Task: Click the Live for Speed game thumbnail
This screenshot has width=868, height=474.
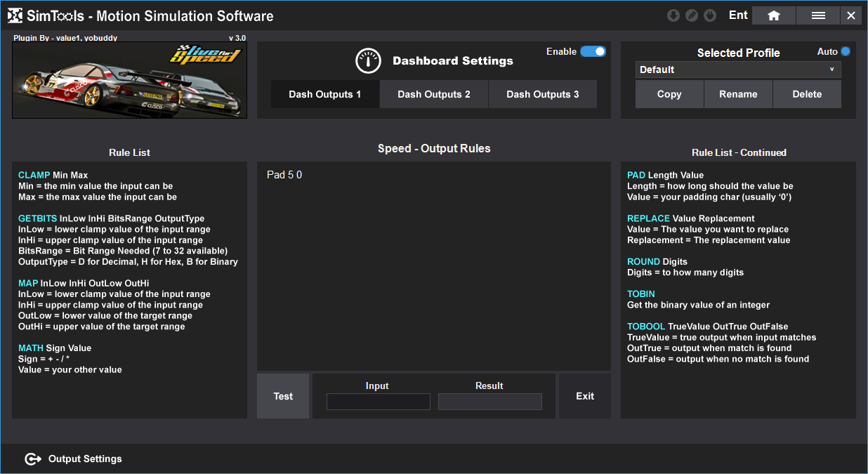Action: (130, 80)
